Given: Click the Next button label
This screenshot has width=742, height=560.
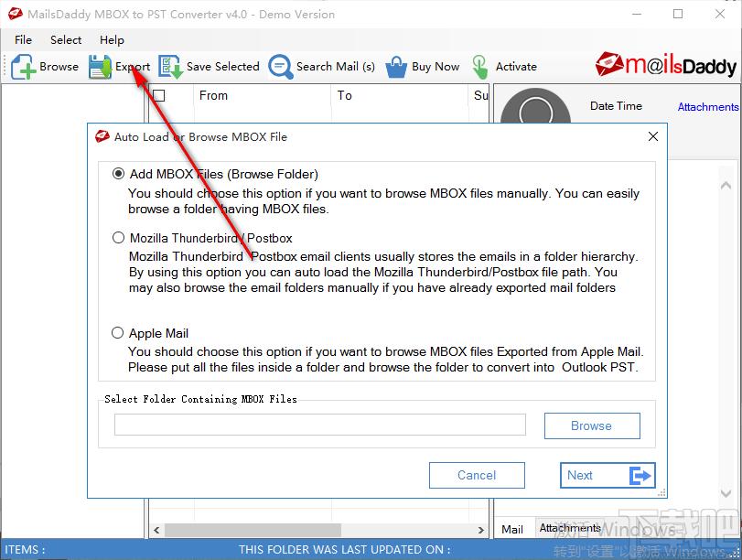Looking at the screenshot, I should pos(580,475).
